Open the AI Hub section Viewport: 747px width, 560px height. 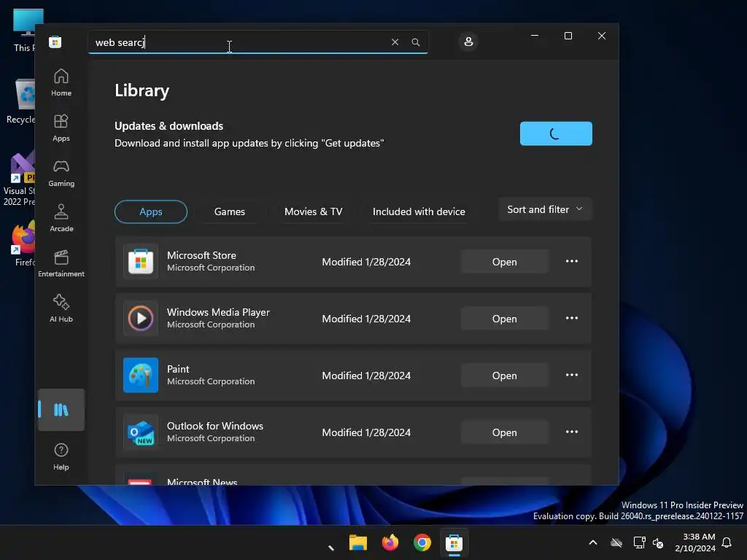[61, 308]
